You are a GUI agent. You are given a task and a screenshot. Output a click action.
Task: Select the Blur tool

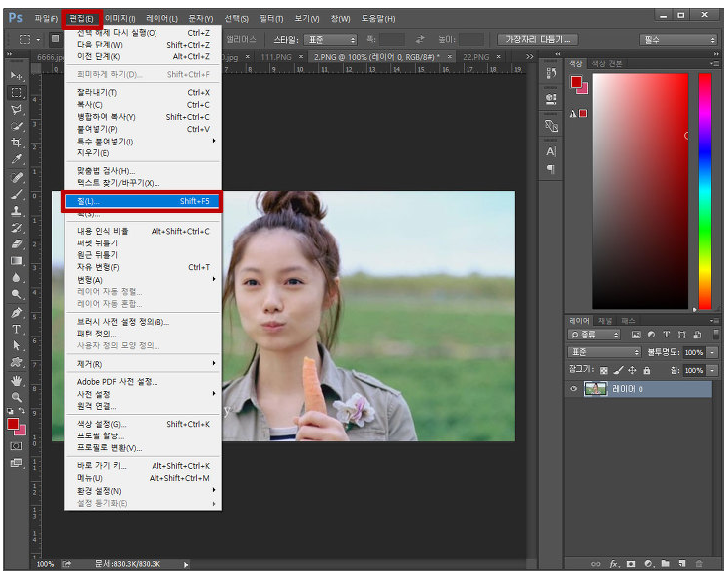tap(16, 277)
